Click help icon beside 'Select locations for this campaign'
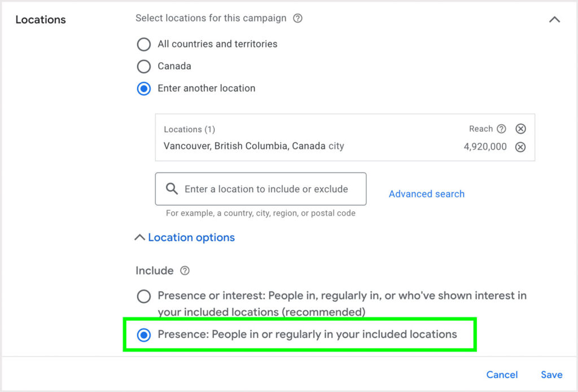This screenshot has height=392, width=578. (x=298, y=18)
